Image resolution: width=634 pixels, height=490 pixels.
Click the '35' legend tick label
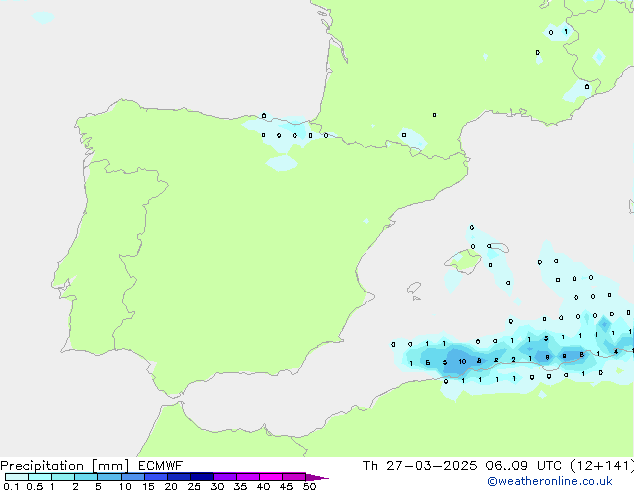click(x=240, y=486)
